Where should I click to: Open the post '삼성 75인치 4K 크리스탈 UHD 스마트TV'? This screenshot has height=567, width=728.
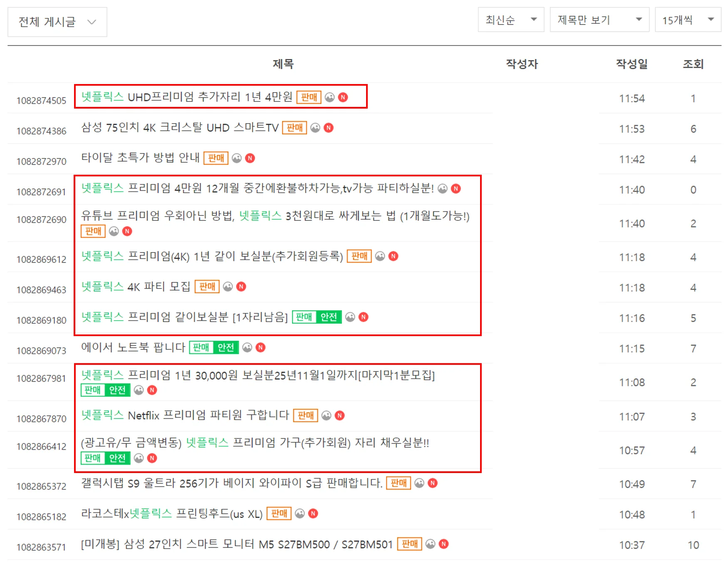[180, 127]
